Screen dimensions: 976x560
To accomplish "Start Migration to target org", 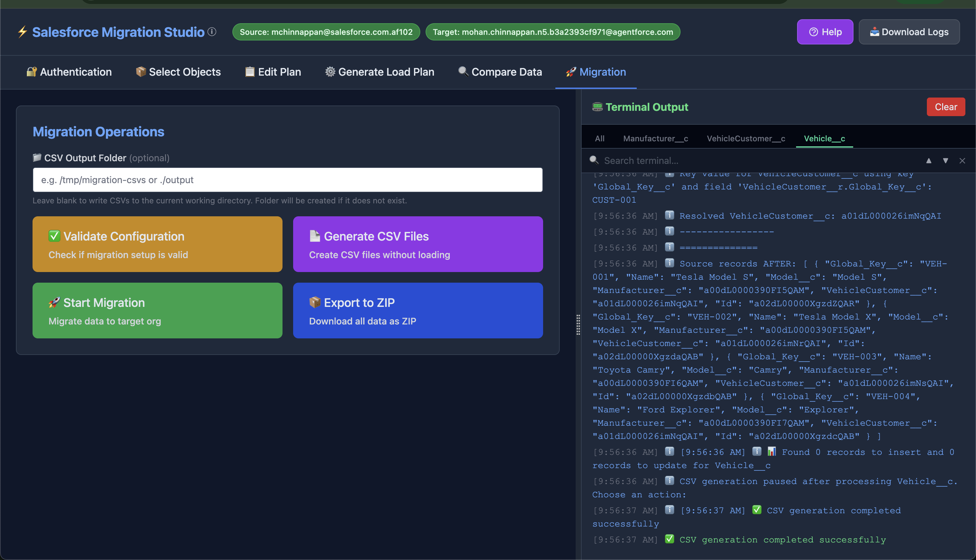I will pos(157,311).
